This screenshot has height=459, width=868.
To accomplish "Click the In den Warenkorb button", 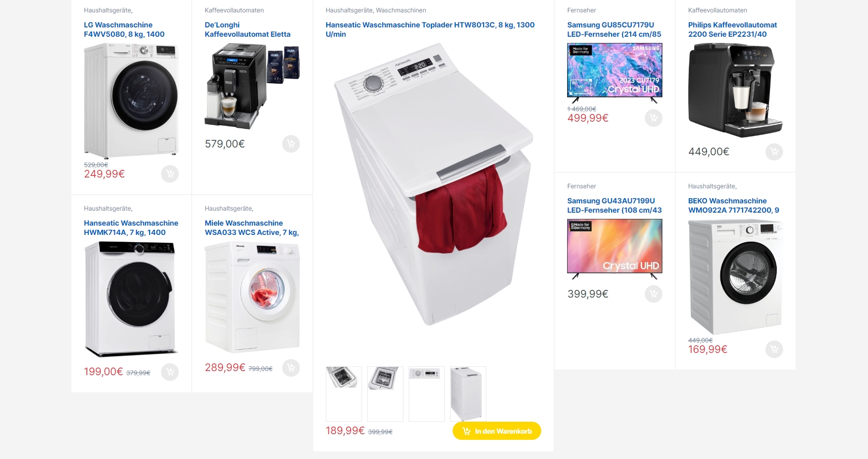I will click(497, 431).
